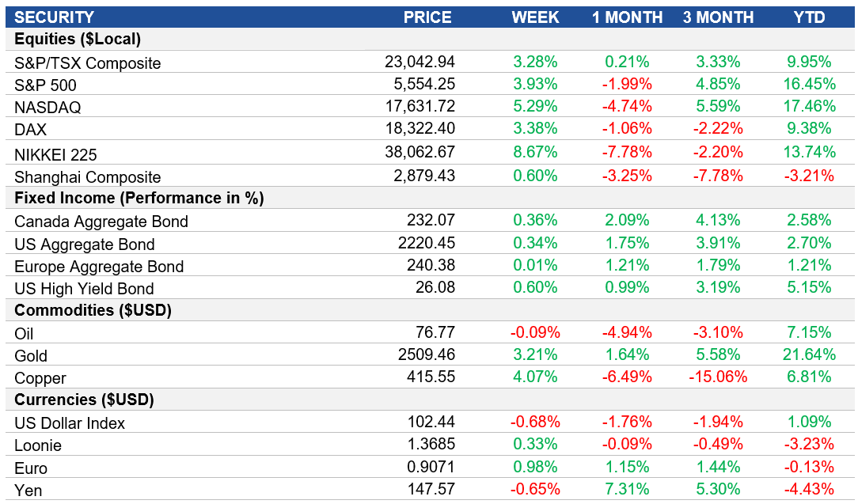Select the Loonie row label
858x504 pixels.
click(x=38, y=445)
